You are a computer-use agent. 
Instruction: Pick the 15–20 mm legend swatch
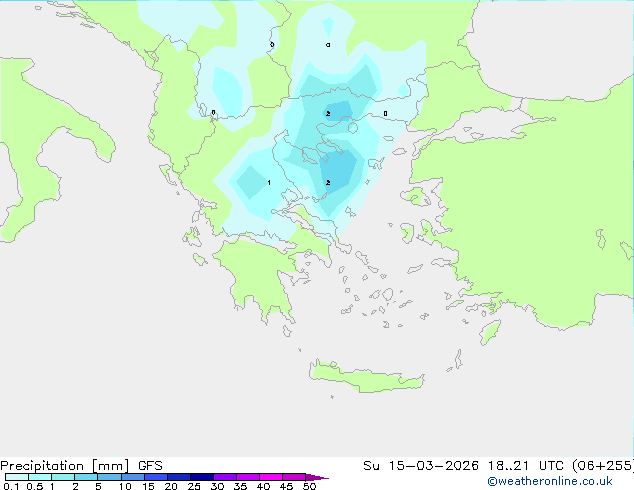[156, 477]
